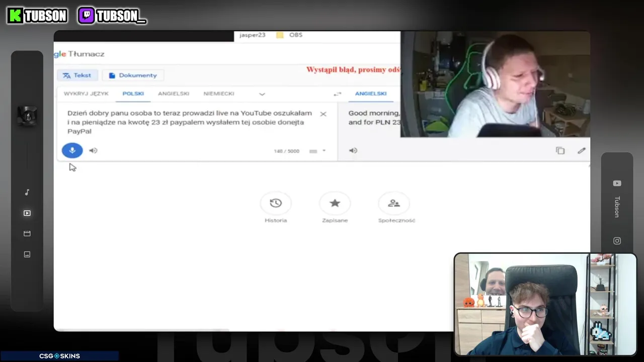Switch to the Tekst mode
Screen dimensions: 644x362
[77, 75]
